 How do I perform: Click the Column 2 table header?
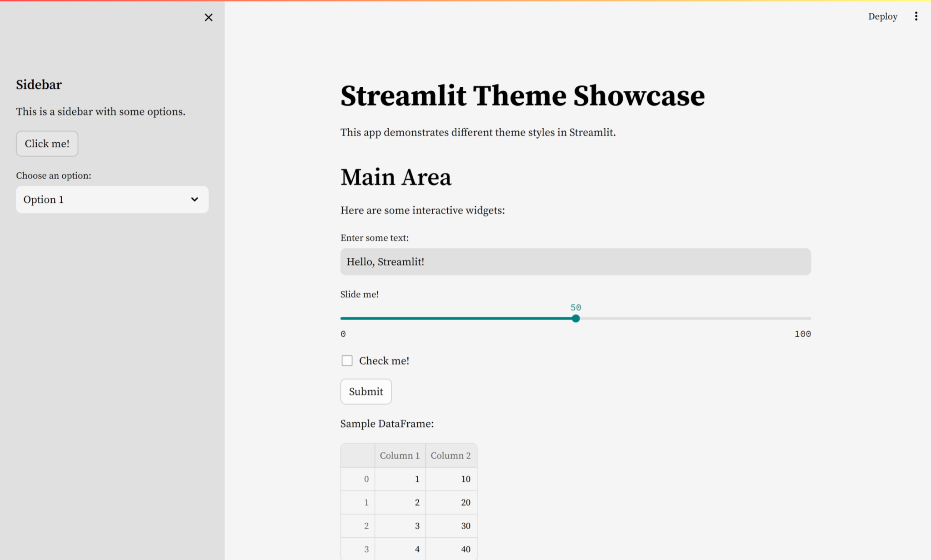pyautogui.click(x=450, y=455)
